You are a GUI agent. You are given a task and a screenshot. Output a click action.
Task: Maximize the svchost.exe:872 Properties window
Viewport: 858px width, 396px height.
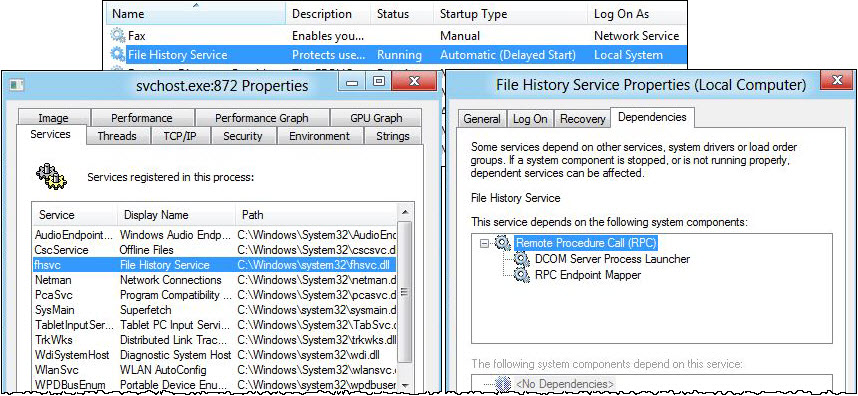(378, 83)
